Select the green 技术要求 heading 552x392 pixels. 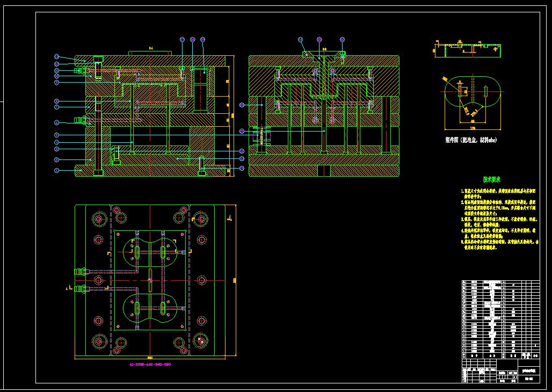492,180
